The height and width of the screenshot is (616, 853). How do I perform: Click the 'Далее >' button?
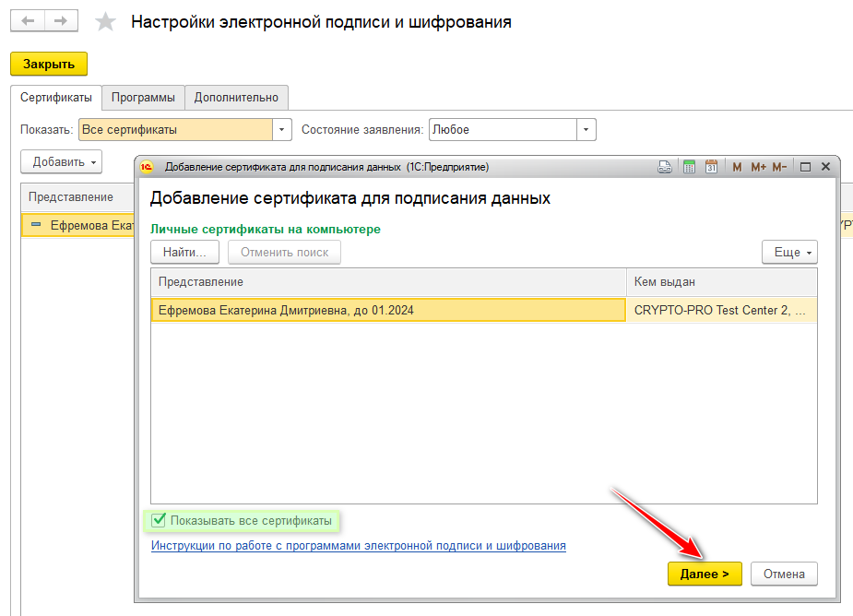pos(705,574)
